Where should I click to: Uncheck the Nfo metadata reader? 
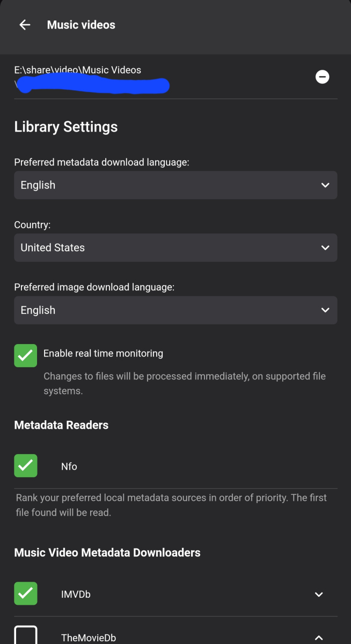26,466
